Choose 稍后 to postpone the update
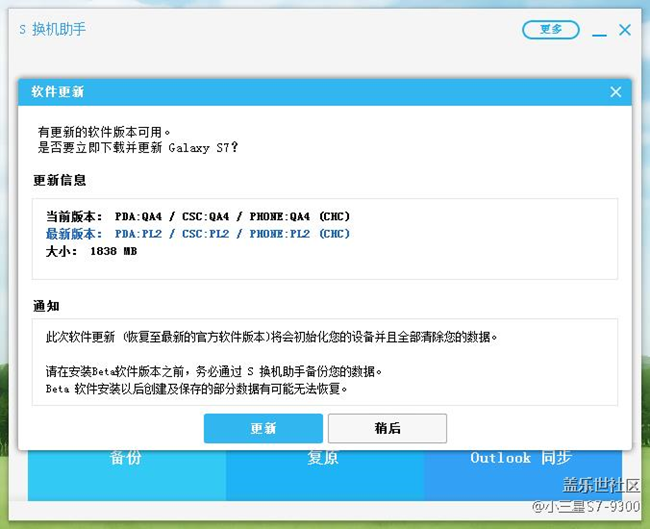The image size is (650, 529). (387, 428)
